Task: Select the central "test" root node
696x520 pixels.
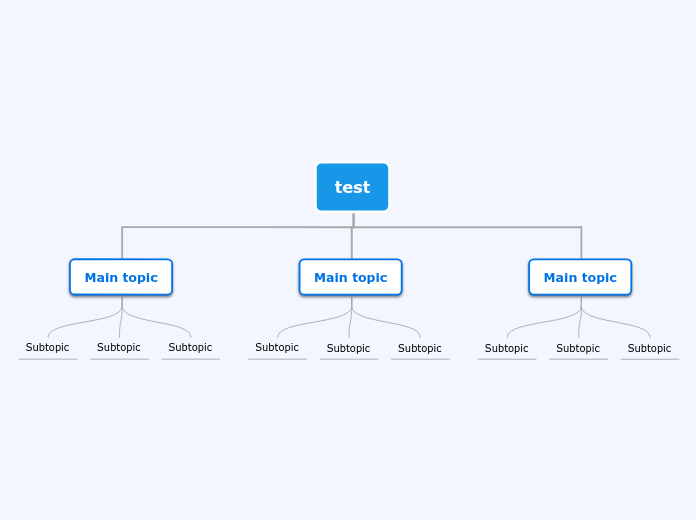Action: pyautogui.click(x=352, y=187)
